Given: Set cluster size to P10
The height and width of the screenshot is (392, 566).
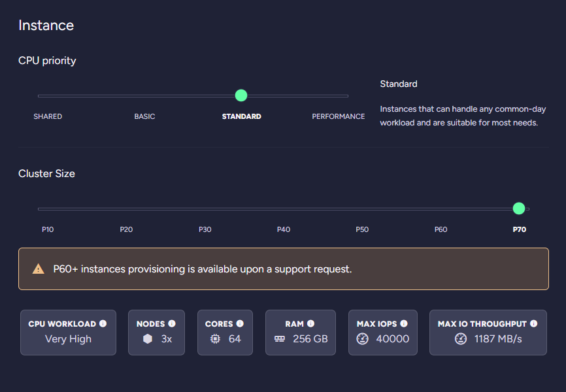Looking at the screenshot, I should (x=48, y=229).
